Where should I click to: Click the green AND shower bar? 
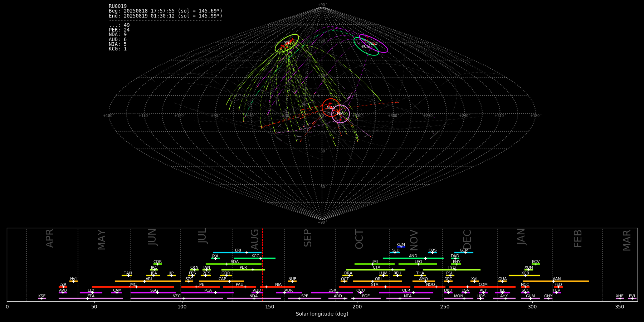(x=413, y=258)
